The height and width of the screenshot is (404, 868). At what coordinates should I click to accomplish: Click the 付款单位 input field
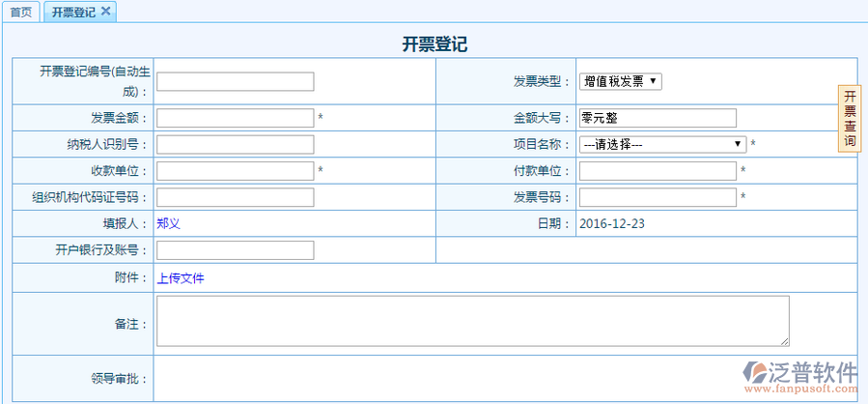pyautogui.click(x=658, y=171)
